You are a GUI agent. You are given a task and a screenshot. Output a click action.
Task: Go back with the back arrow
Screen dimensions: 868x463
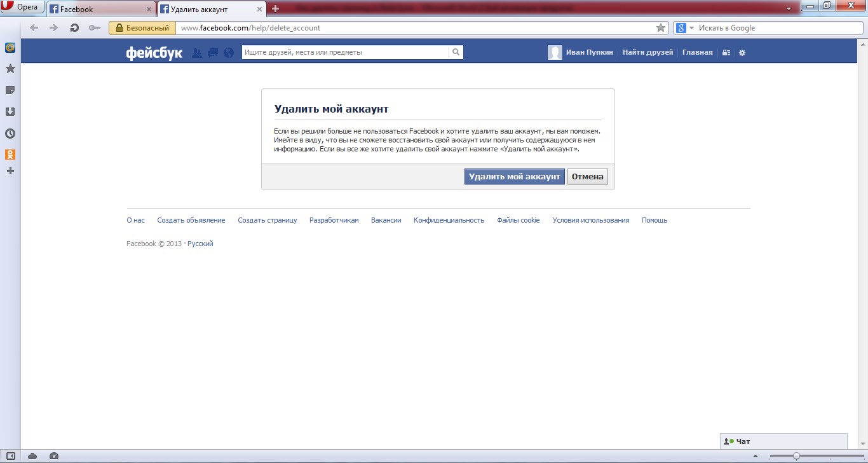[x=34, y=28]
